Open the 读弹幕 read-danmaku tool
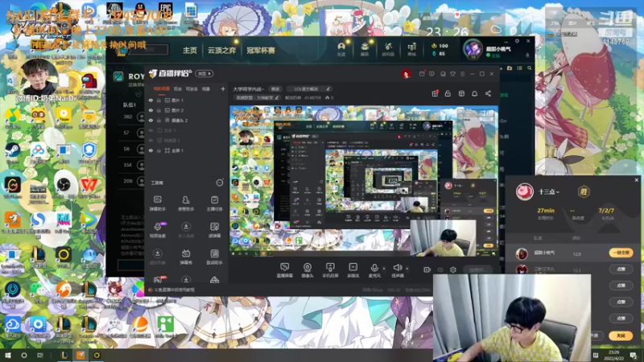 pos(214,230)
